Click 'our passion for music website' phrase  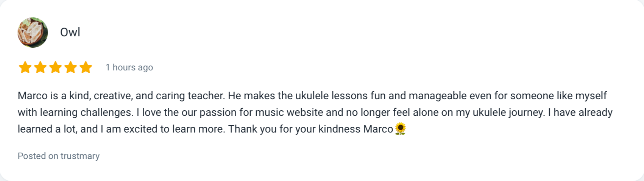point(254,112)
